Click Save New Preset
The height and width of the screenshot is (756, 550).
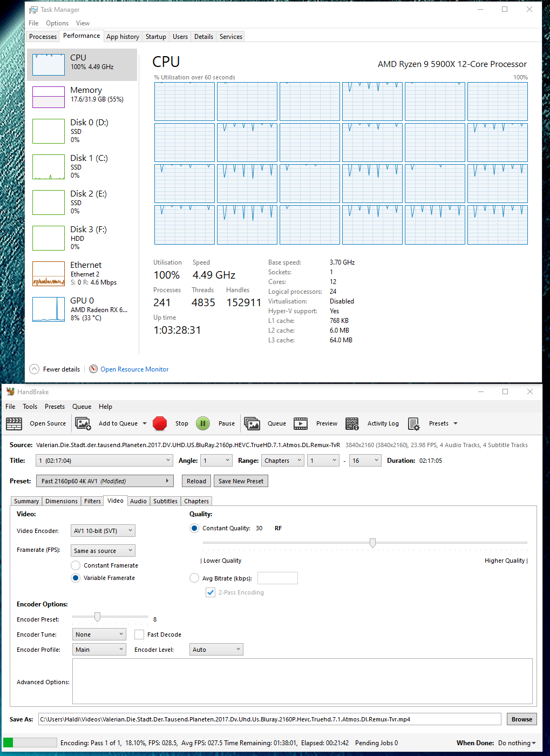pos(241,481)
